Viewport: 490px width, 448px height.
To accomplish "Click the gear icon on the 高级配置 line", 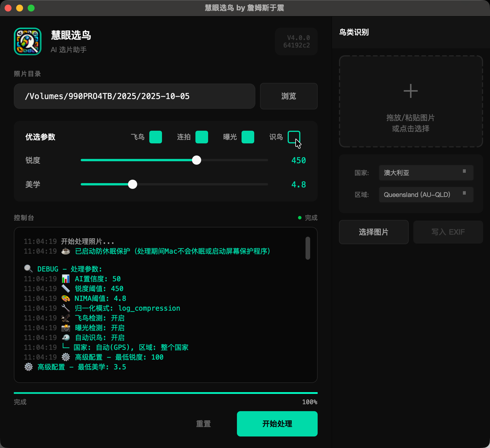I will click(65, 357).
